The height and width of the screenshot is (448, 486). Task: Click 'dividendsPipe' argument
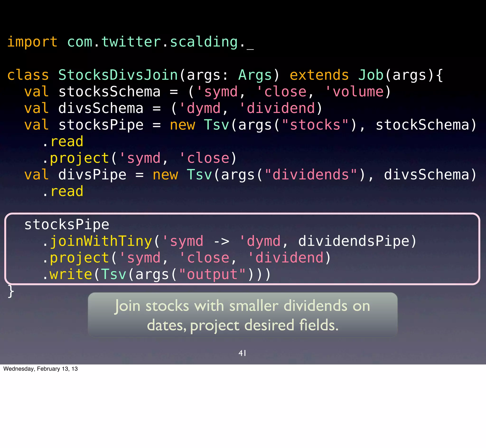[x=354, y=241]
